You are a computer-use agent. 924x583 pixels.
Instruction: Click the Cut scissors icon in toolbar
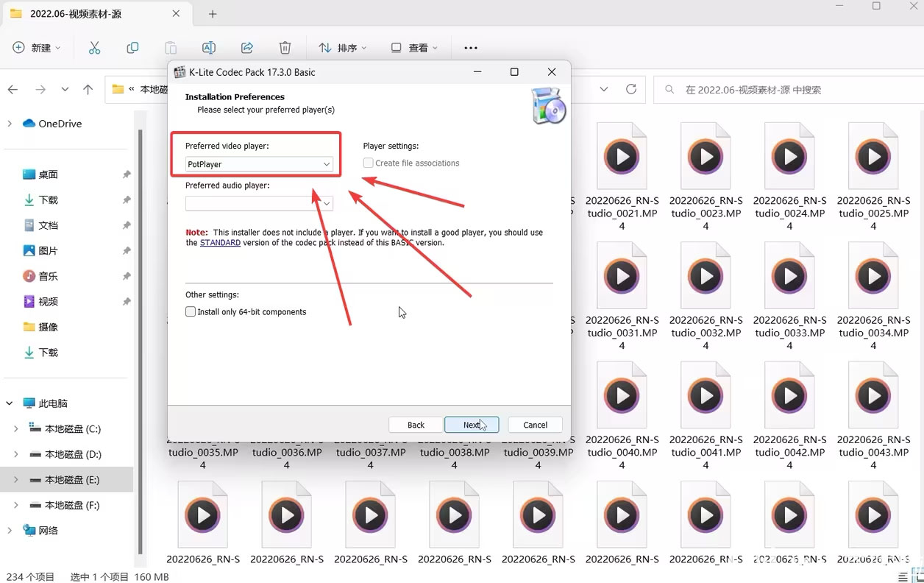point(94,48)
